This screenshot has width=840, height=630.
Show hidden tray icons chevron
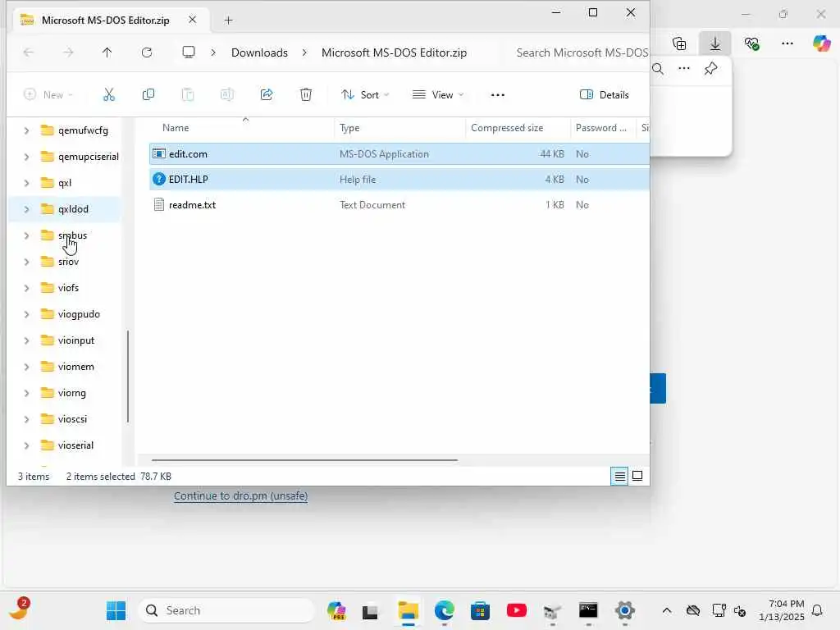666,610
